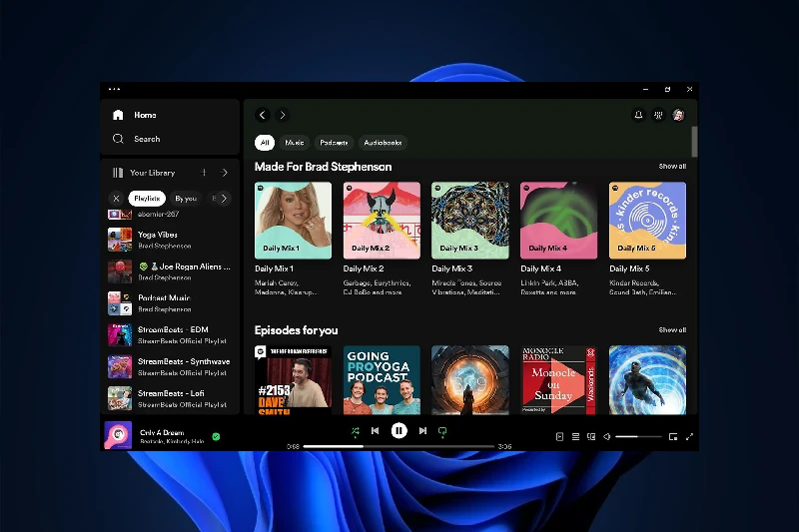
Task: Expand Your Library with arrow icon
Action: (x=224, y=173)
